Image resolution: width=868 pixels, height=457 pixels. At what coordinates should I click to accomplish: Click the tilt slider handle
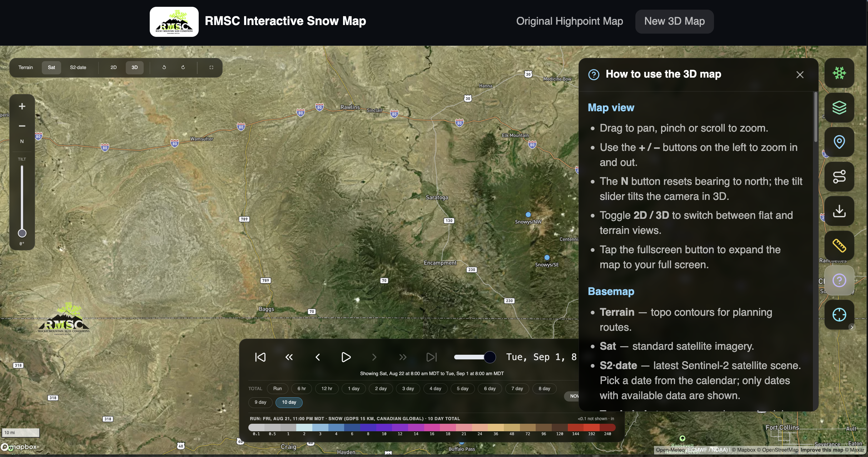tap(22, 233)
